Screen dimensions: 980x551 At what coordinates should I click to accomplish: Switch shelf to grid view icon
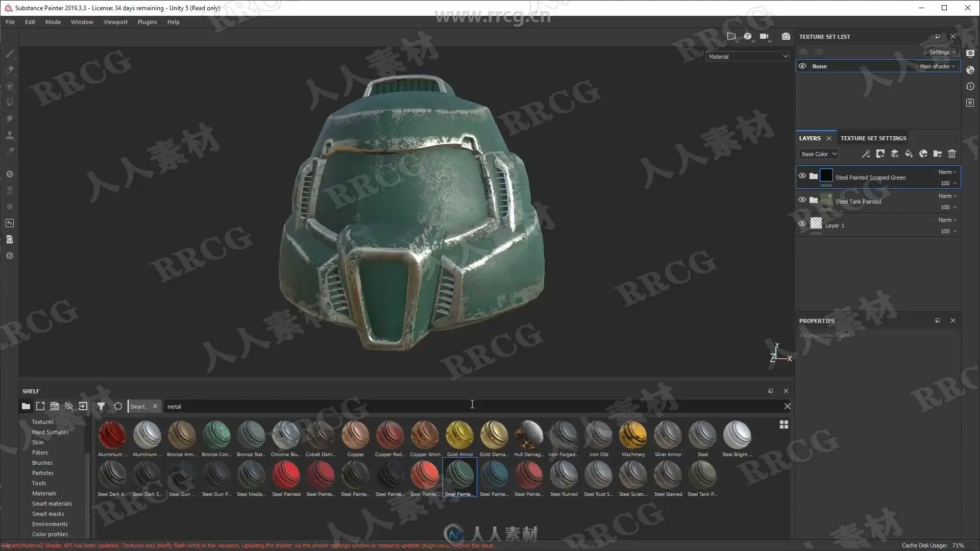pyautogui.click(x=783, y=424)
